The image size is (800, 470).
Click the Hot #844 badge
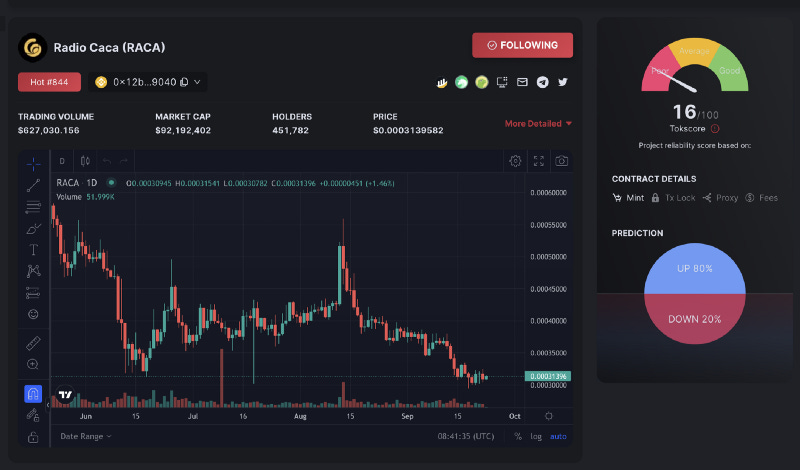point(49,82)
